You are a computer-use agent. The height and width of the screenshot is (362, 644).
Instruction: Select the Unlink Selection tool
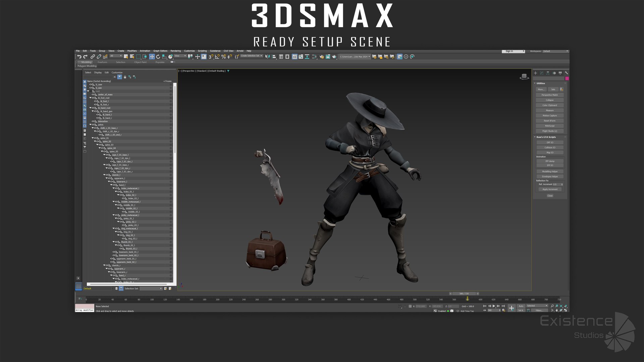(99, 57)
